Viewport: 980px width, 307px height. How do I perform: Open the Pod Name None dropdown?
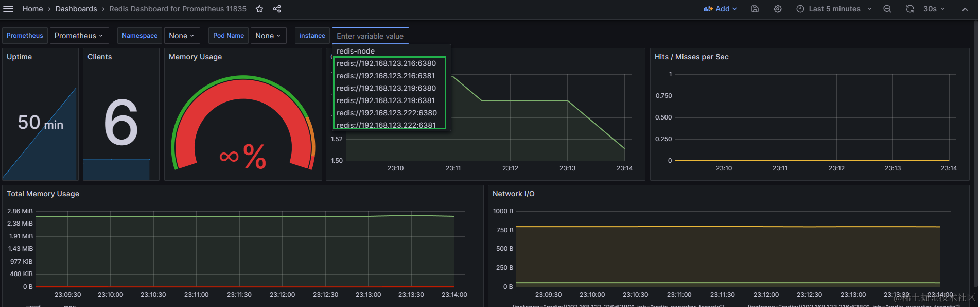pyautogui.click(x=268, y=36)
